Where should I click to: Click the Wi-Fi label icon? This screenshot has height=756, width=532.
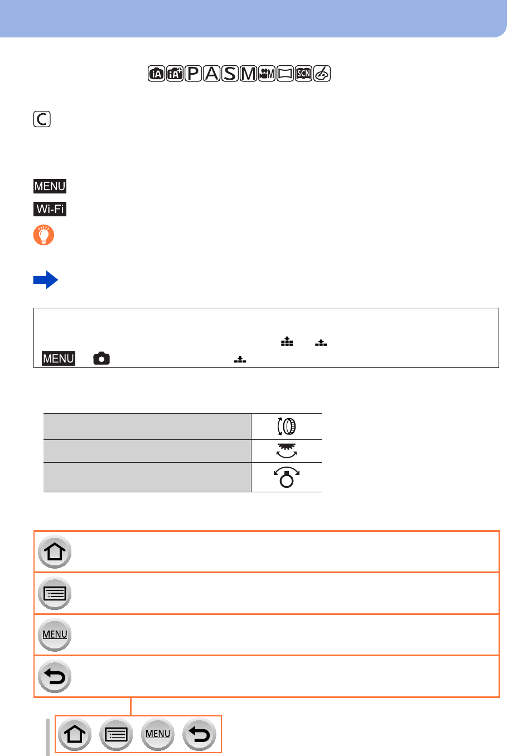50,209
